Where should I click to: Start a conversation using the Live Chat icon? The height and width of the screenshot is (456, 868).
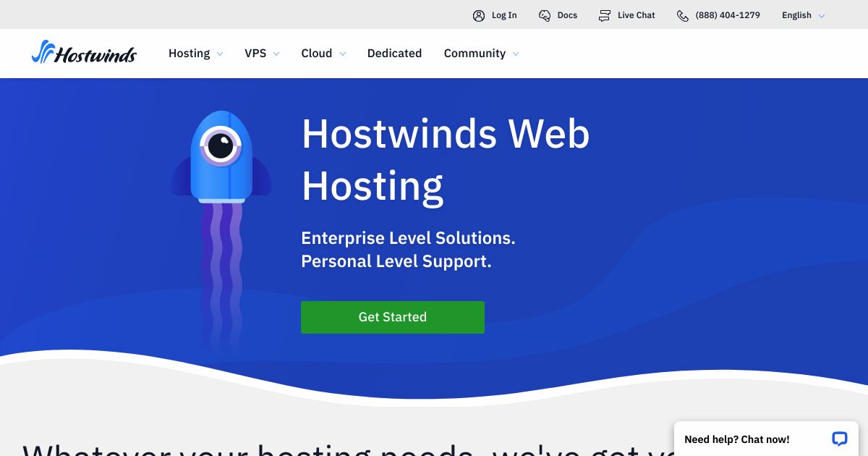(605, 15)
